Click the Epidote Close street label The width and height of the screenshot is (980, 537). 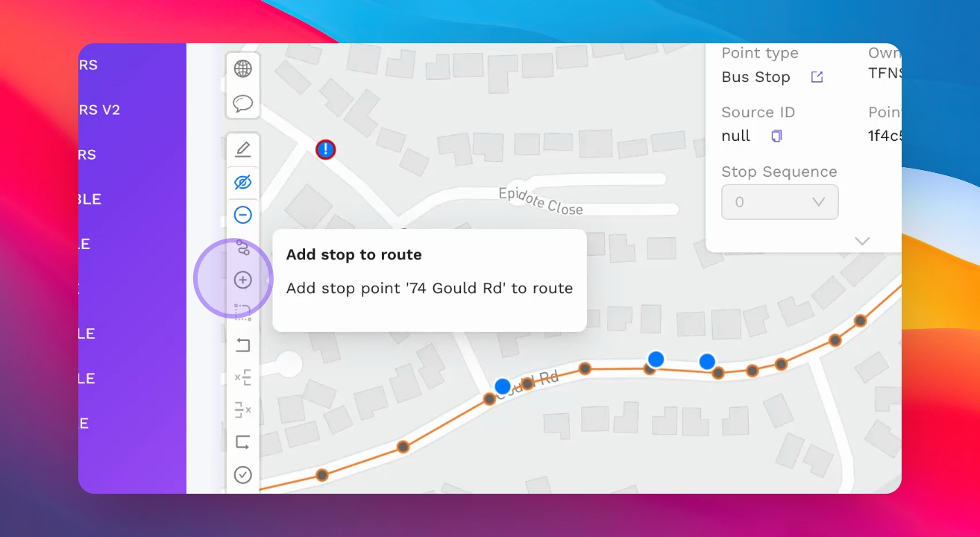click(541, 201)
